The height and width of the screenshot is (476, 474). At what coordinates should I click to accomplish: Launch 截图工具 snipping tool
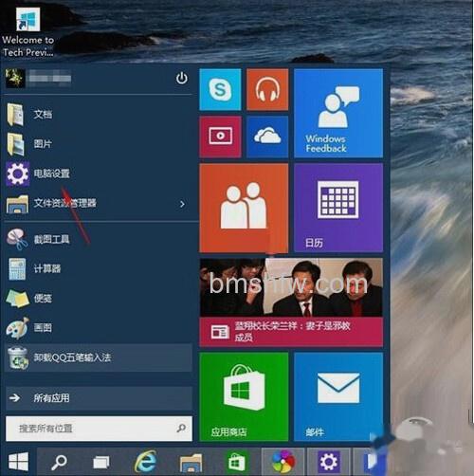coord(99,239)
